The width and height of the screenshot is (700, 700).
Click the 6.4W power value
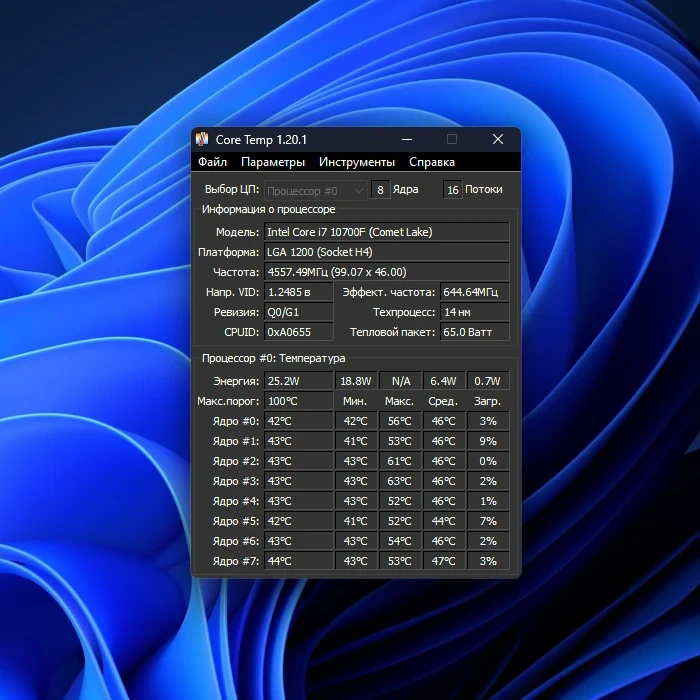click(444, 381)
